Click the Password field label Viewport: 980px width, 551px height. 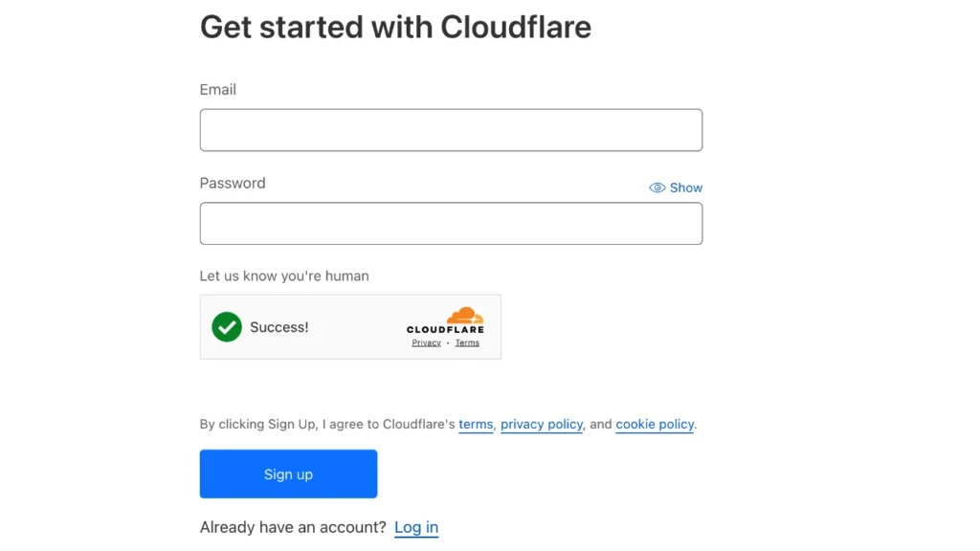(x=233, y=183)
